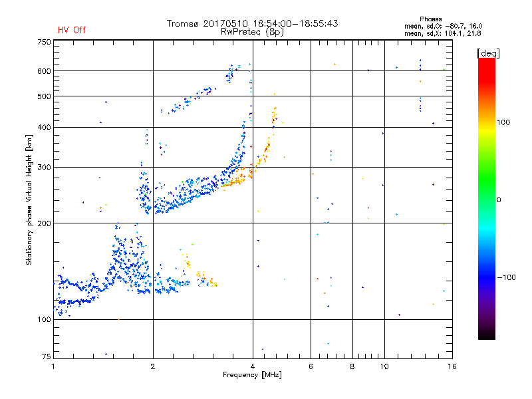The image size is (532, 399).
Task: Click the x-axis tick label '16'
Action: coord(452,366)
